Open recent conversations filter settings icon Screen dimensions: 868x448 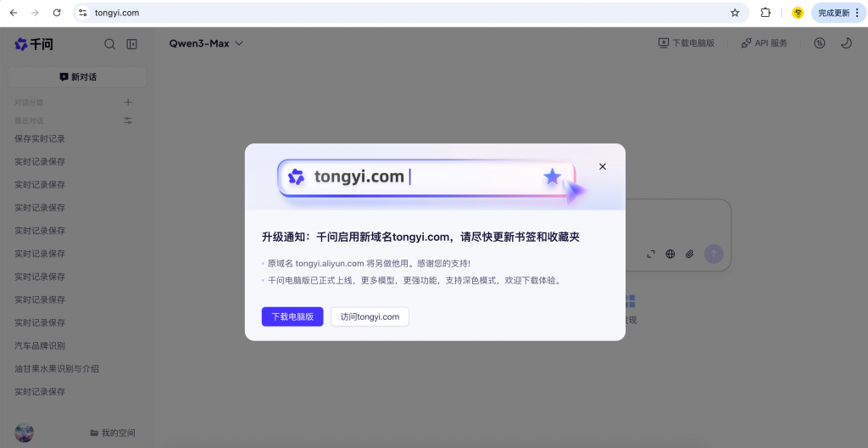[x=128, y=120]
